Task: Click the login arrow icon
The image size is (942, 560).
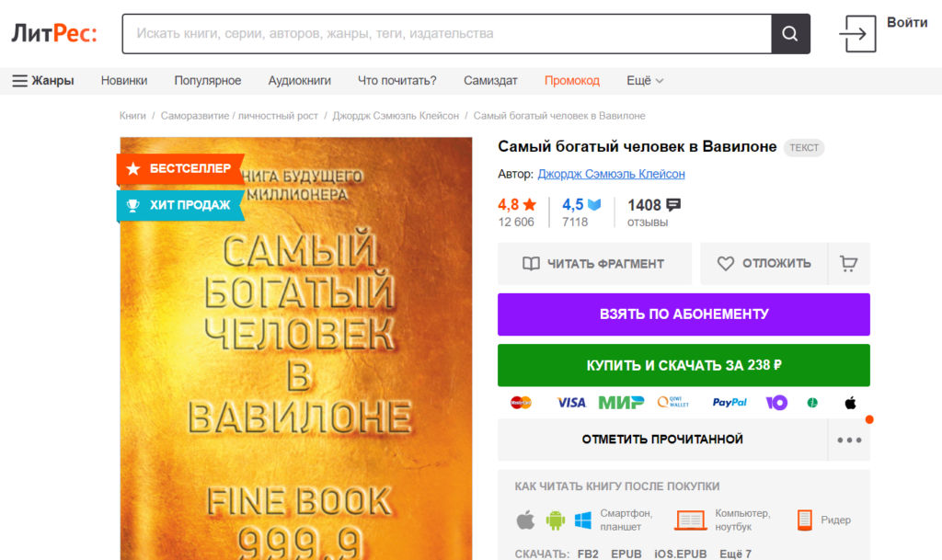Action: pyautogui.click(x=857, y=34)
